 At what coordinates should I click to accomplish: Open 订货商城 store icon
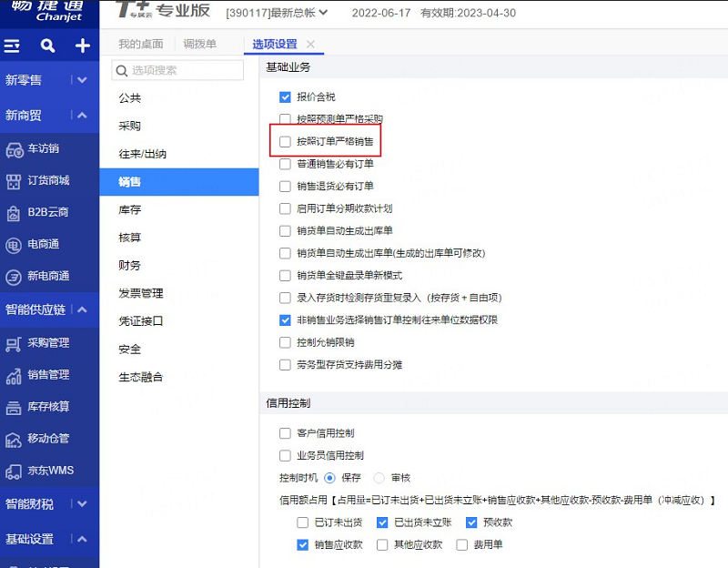pos(14,181)
